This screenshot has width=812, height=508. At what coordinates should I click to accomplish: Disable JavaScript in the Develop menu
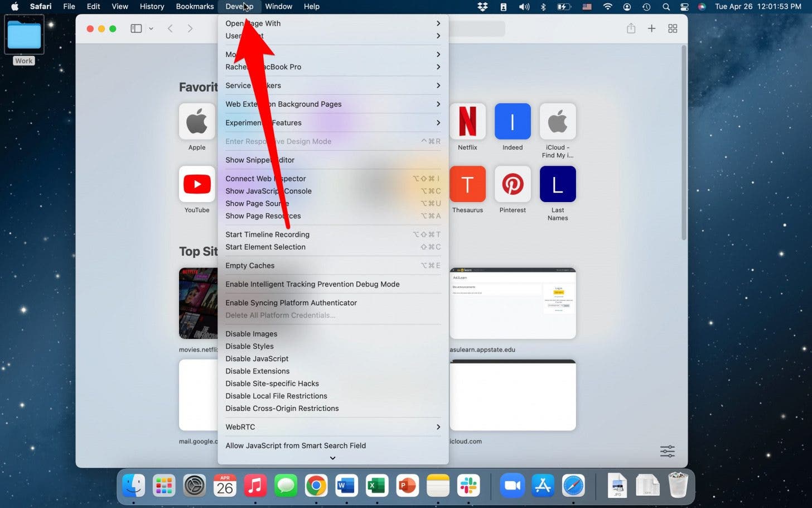(257, 358)
